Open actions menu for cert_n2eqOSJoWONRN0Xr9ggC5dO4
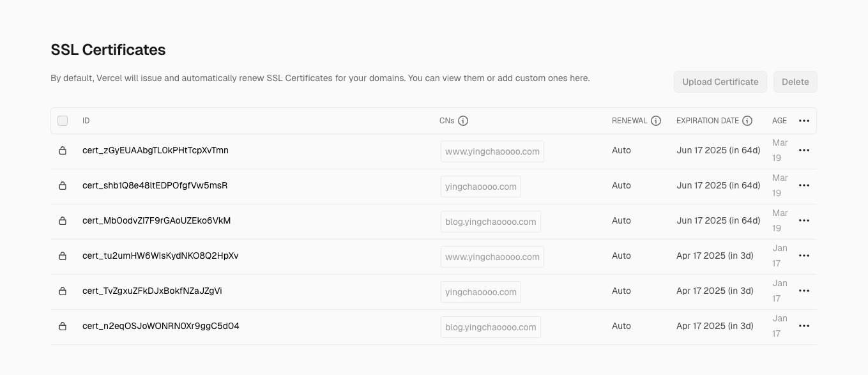 click(x=803, y=326)
